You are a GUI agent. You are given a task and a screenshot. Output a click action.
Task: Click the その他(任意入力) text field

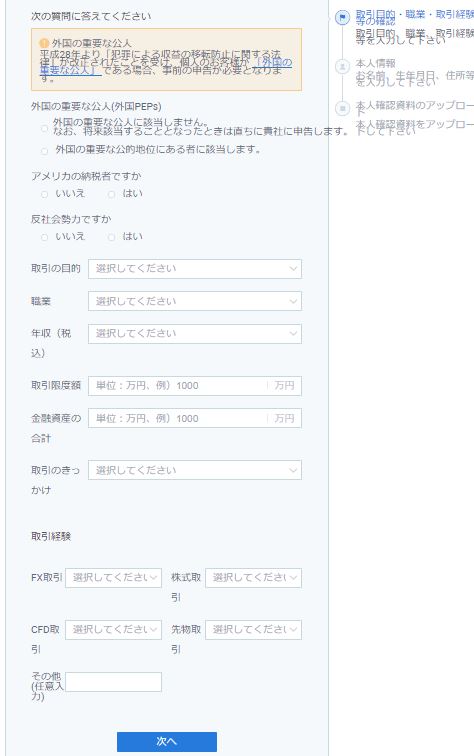113,682
